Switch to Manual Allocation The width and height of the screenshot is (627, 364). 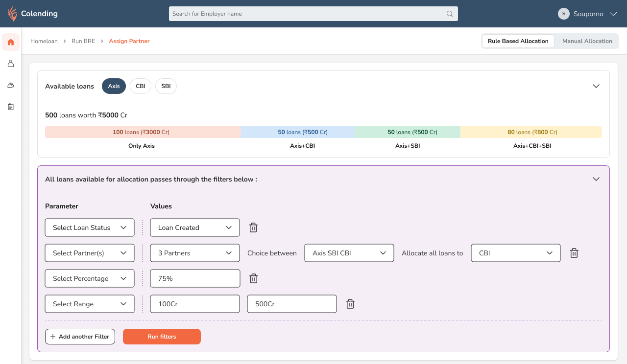[587, 41]
